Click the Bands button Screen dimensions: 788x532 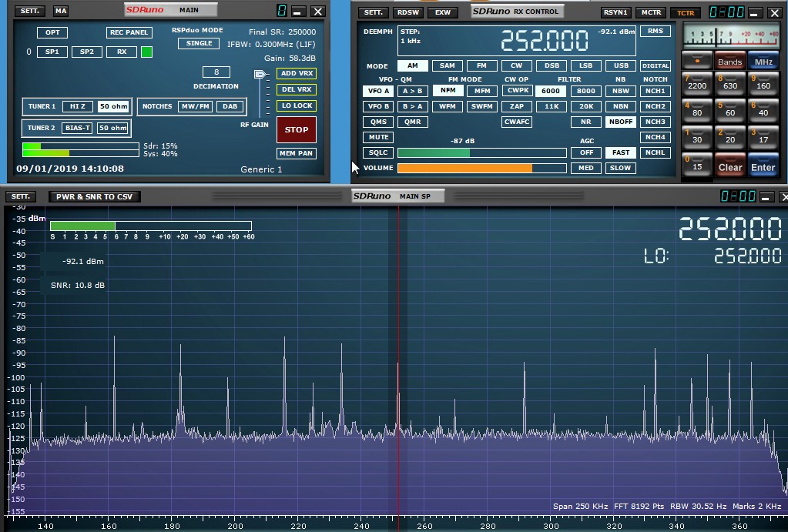[729, 61]
